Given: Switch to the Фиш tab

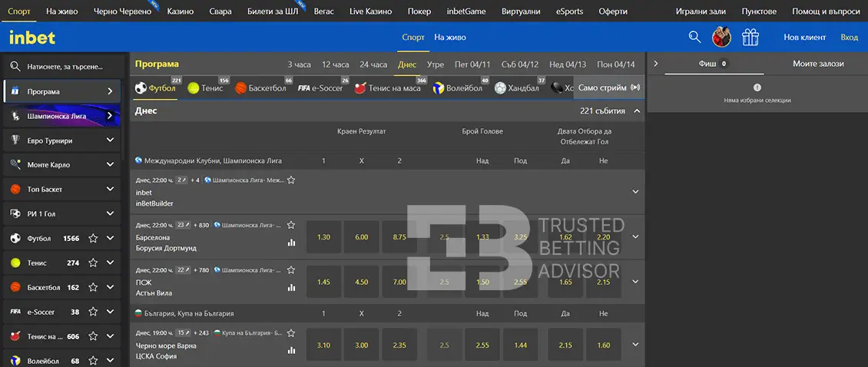Looking at the screenshot, I should pyautogui.click(x=714, y=64).
